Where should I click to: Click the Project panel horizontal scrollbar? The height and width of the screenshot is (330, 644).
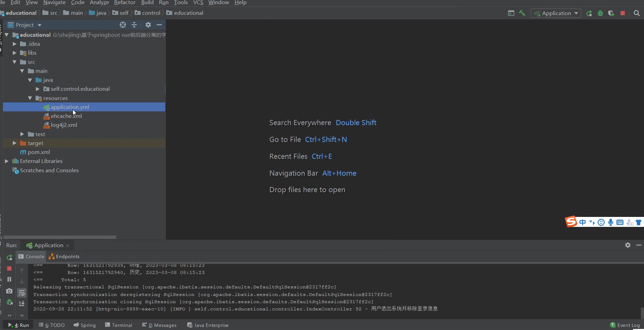60,237
